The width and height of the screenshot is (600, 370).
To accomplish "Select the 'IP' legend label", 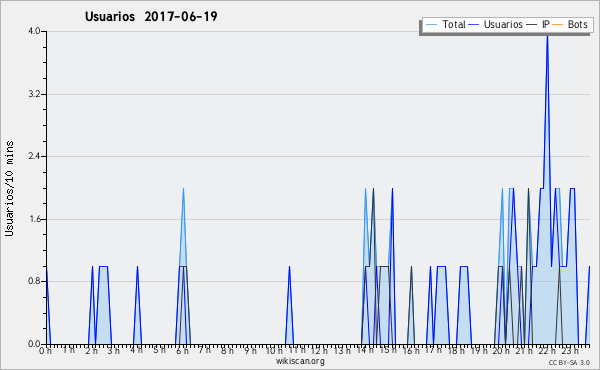I will [546, 24].
